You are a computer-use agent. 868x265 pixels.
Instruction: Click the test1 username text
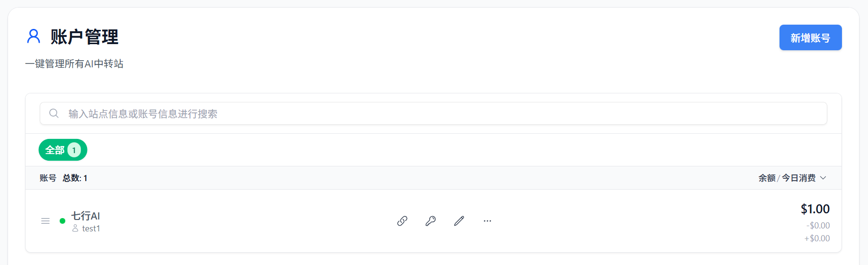[91, 228]
